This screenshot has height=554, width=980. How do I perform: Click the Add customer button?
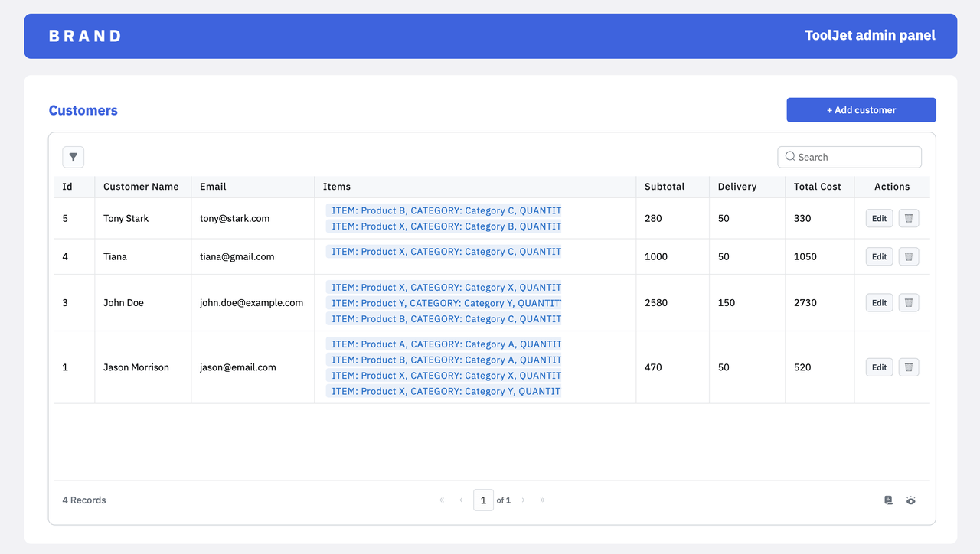[x=861, y=110]
